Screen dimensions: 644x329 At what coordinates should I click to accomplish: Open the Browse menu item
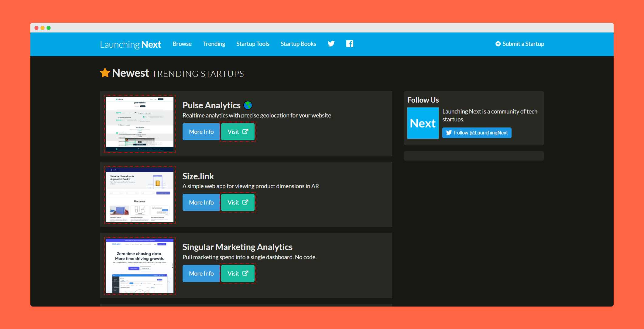pos(182,44)
